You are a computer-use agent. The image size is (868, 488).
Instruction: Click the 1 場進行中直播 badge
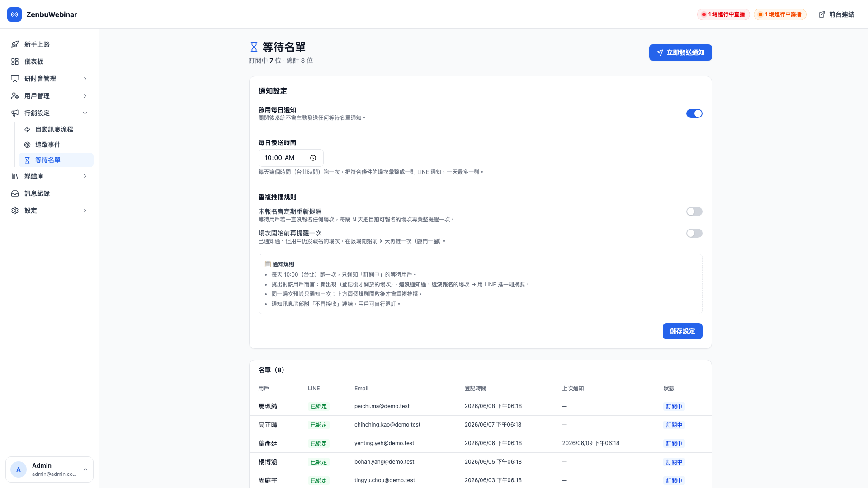pos(723,14)
